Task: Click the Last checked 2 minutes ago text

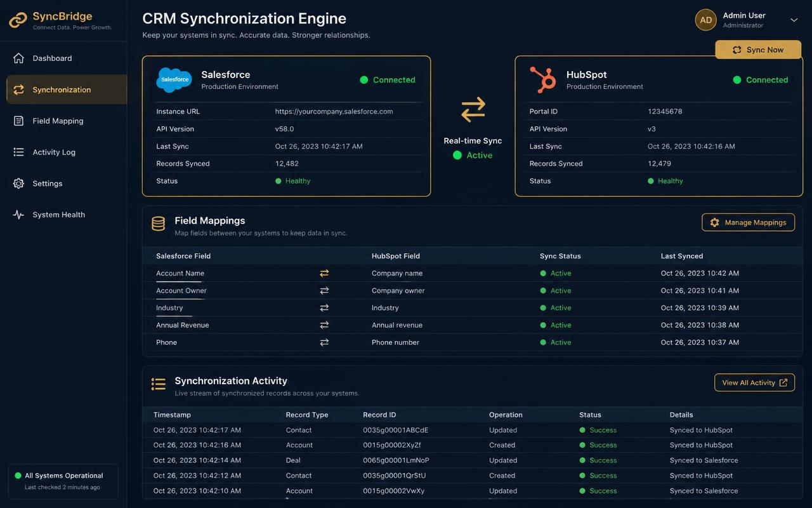Action: tap(62, 488)
